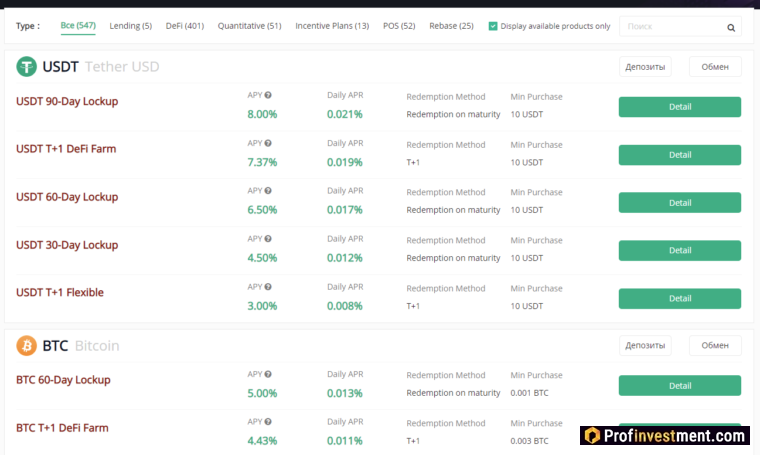Click the 3.00% APY value
This screenshot has width=760, height=455.
coord(262,306)
